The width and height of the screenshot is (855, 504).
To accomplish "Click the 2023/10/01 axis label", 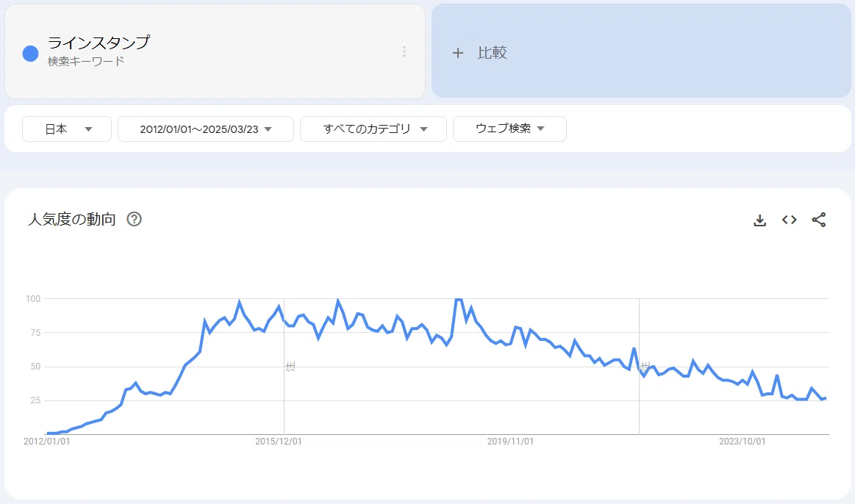I will tap(742, 442).
